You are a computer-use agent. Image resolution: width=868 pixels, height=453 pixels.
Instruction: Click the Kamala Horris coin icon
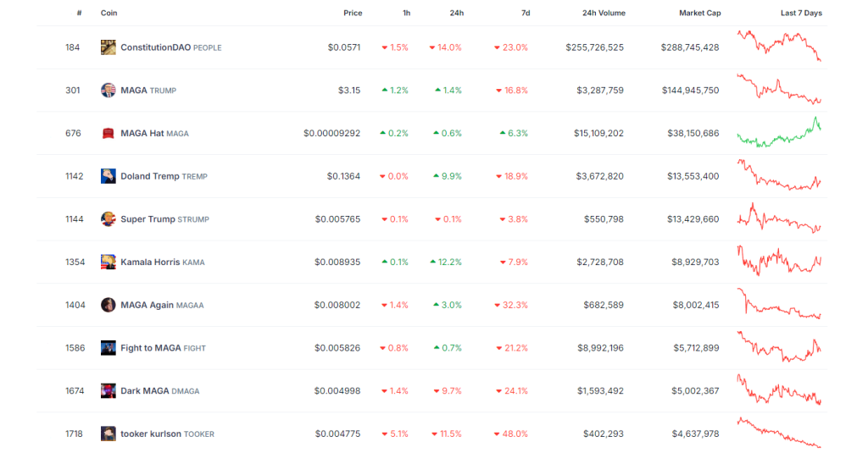108,262
